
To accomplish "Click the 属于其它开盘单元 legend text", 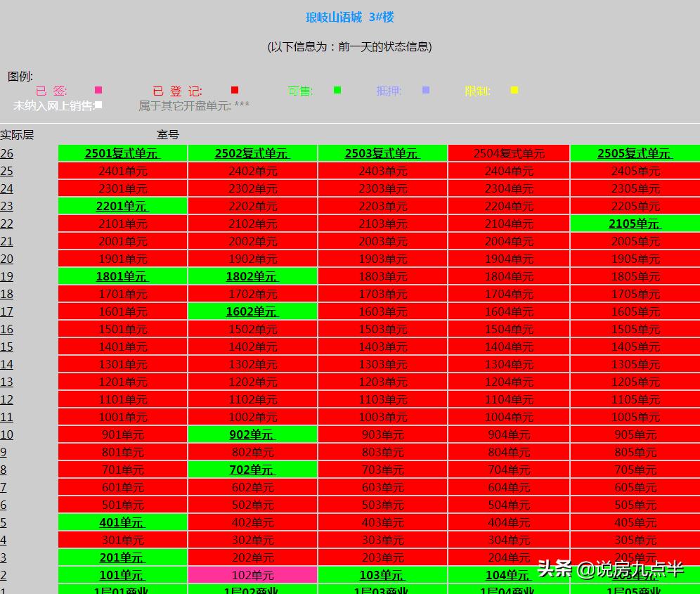I will point(194,105).
